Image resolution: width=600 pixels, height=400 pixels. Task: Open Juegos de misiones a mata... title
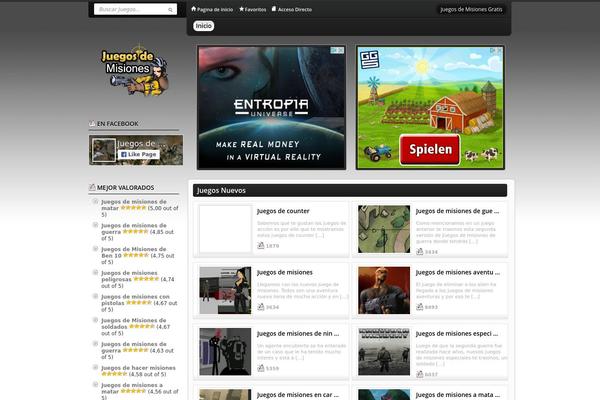[x=458, y=395]
